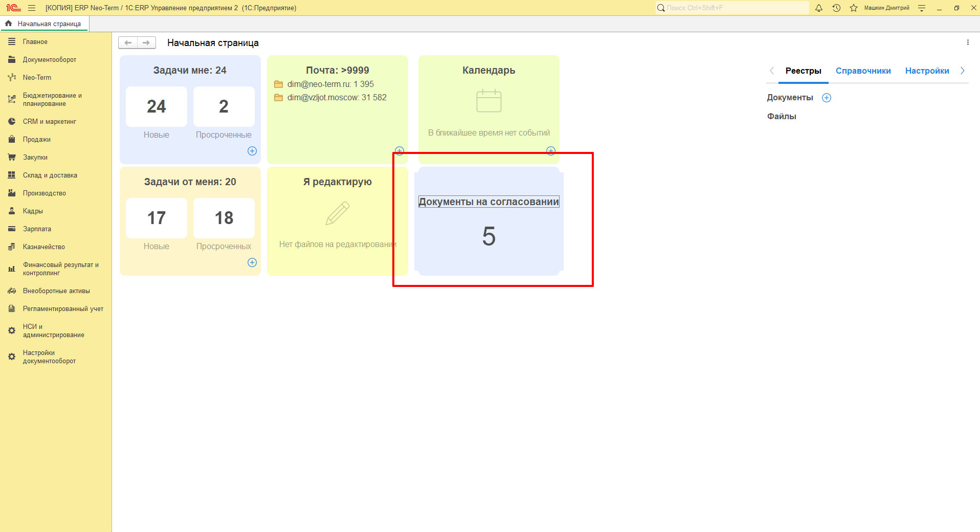Click plus icon in Задачи от меня card
The width and height of the screenshot is (980, 532).
pos(252,262)
